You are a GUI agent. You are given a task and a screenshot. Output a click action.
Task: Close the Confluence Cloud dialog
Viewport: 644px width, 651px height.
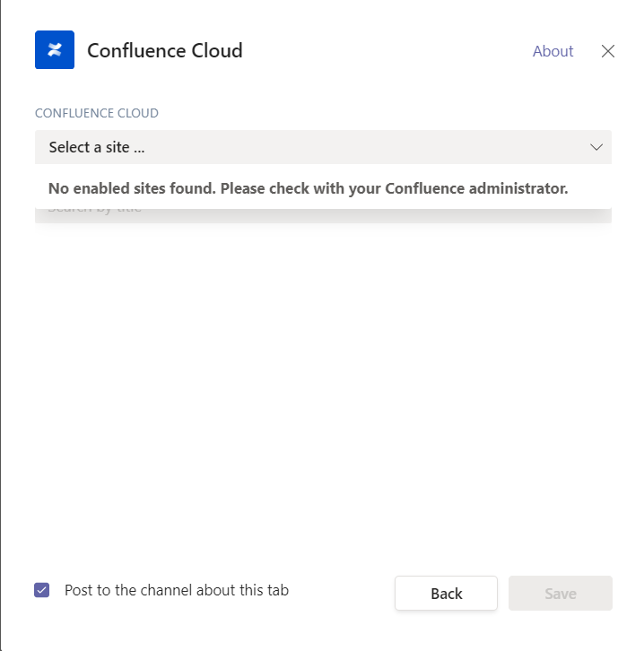coord(608,51)
